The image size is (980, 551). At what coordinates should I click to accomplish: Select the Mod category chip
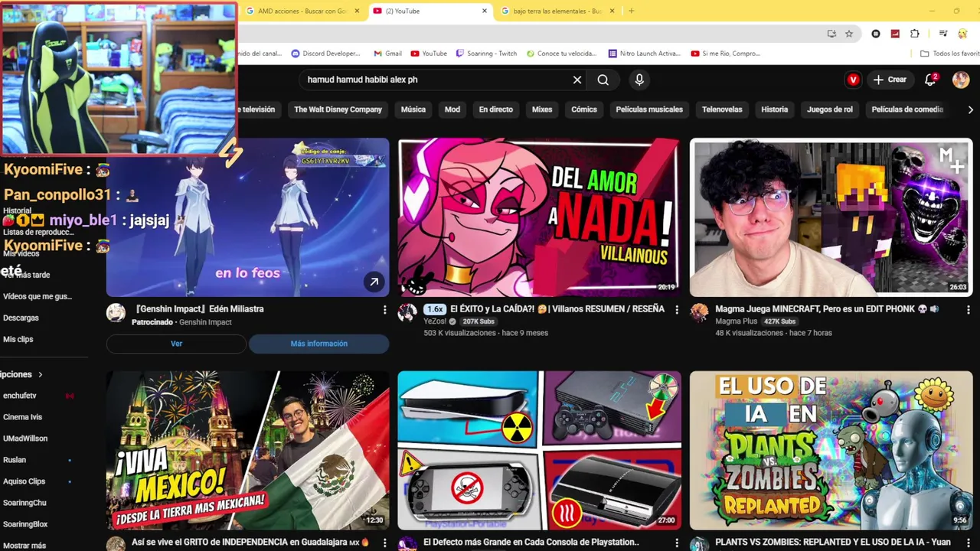pyautogui.click(x=452, y=109)
